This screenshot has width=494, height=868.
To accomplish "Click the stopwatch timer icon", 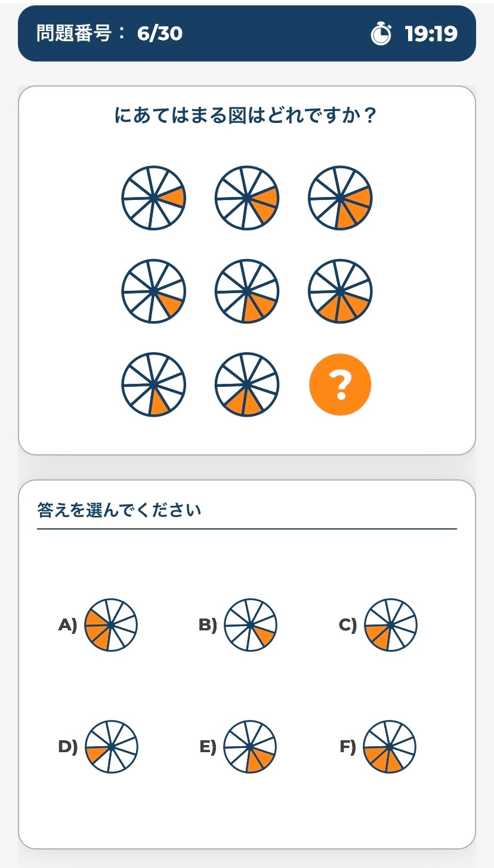I will point(381,34).
